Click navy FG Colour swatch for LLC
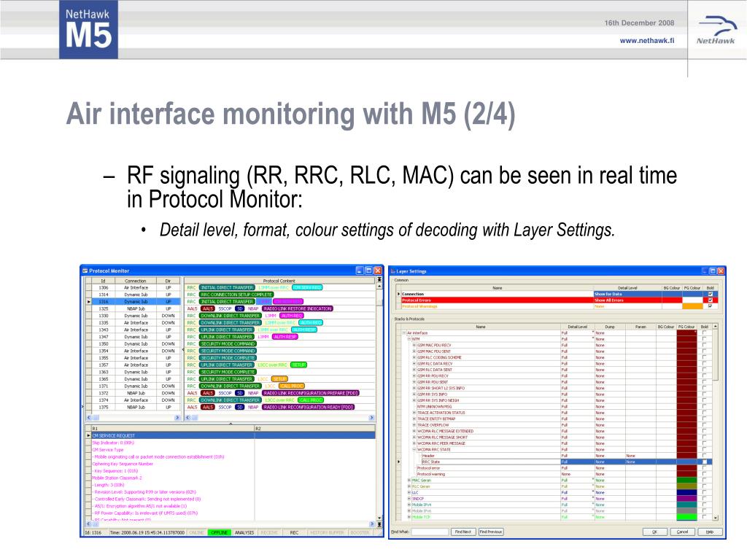 point(686,493)
